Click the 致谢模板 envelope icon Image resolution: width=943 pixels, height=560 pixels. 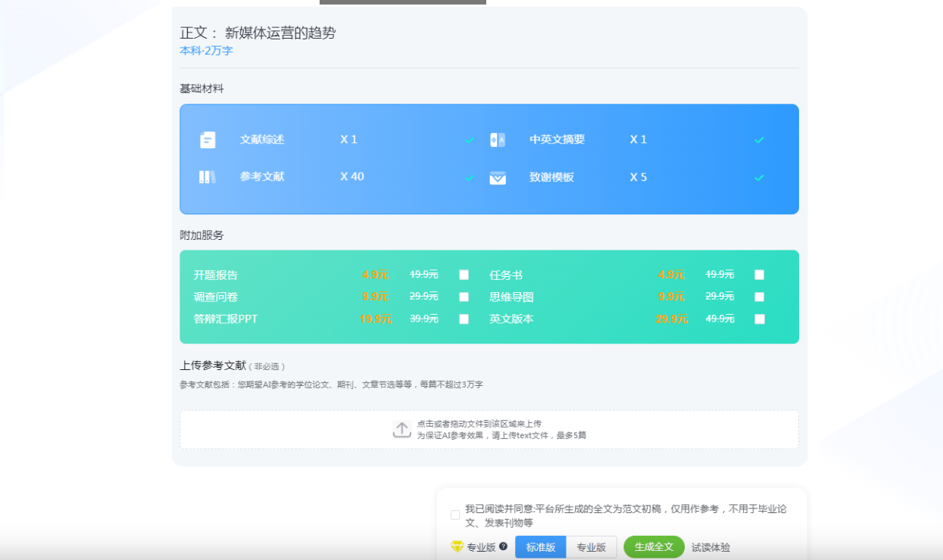pyautogui.click(x=497, y=177)
